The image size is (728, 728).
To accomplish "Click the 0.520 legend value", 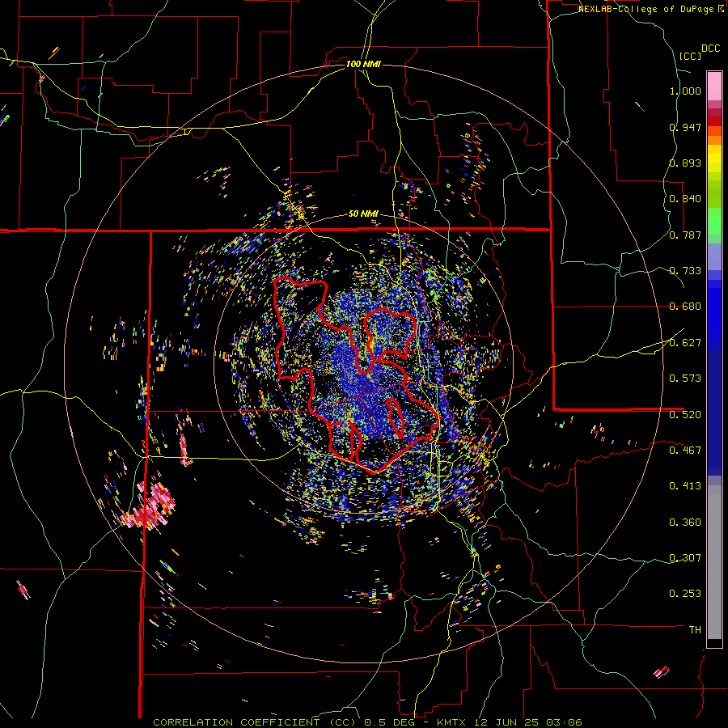I will 685,414.
